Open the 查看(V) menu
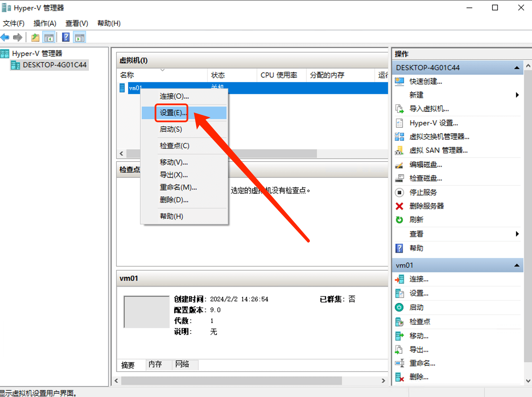532x397 pixels. point(77,23)
